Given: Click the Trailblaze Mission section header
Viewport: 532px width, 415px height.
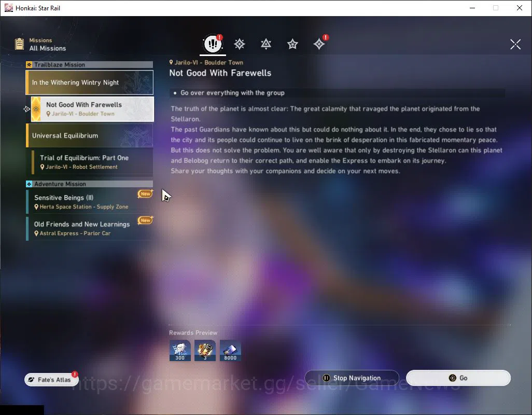Looking at the screenshot, I should tap(90, 64).
